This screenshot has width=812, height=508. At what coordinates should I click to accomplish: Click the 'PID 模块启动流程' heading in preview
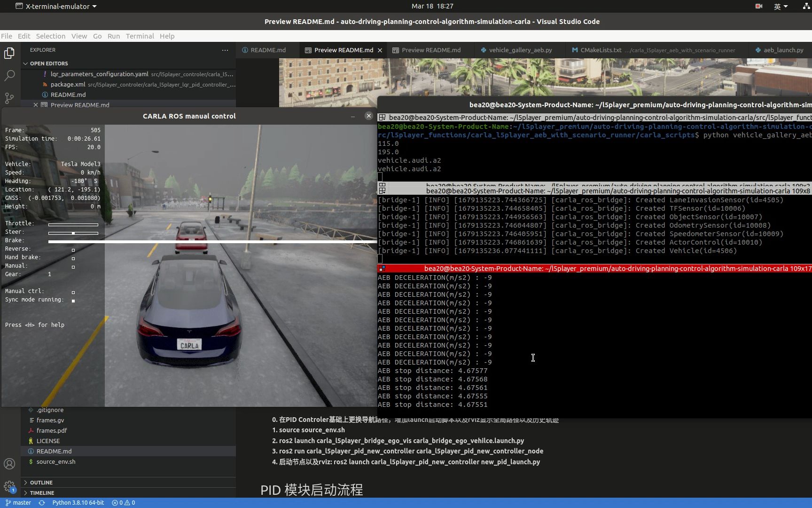[x=312, y=490]
